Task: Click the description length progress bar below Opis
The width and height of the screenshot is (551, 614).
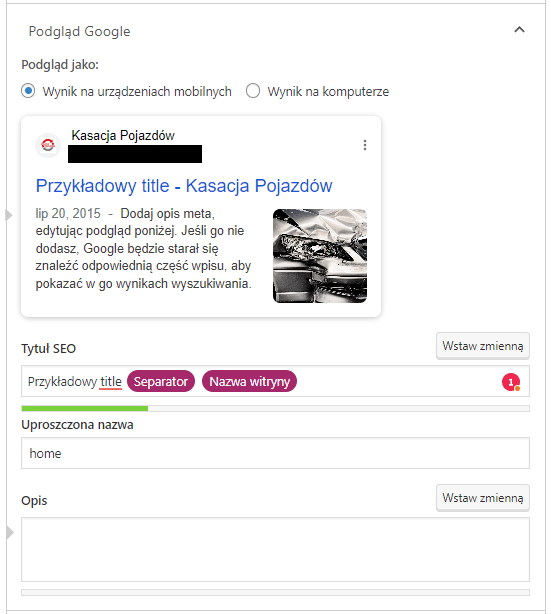Action: click(275, 592)
